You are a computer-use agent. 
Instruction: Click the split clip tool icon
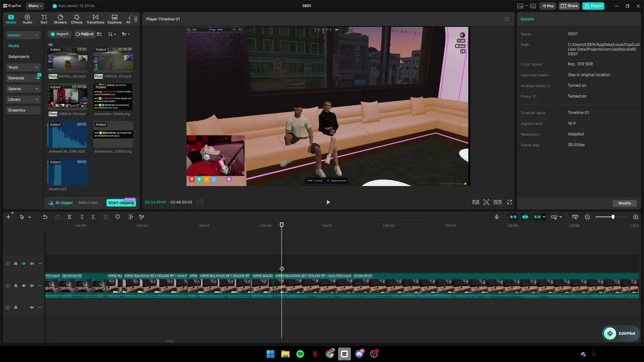[x=69, y=217]
